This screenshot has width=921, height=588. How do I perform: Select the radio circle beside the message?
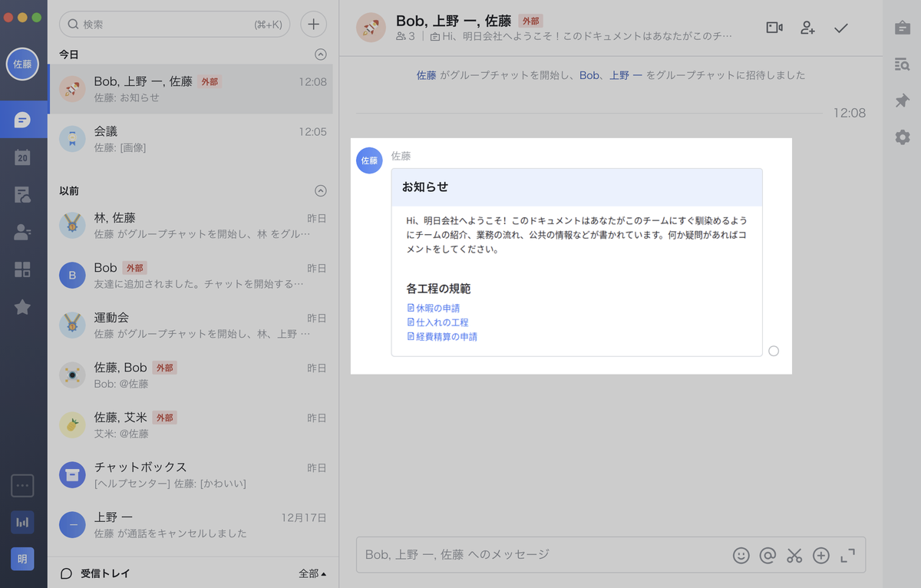click(774, 351)
